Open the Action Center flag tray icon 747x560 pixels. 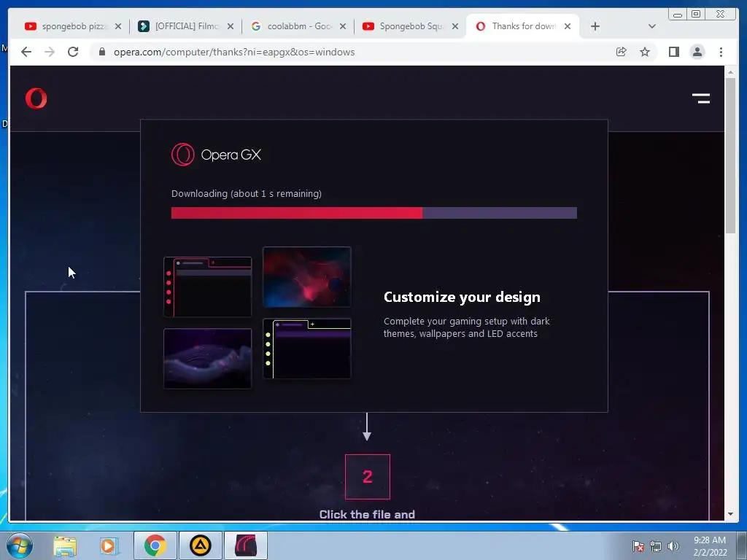pos(638,546)
